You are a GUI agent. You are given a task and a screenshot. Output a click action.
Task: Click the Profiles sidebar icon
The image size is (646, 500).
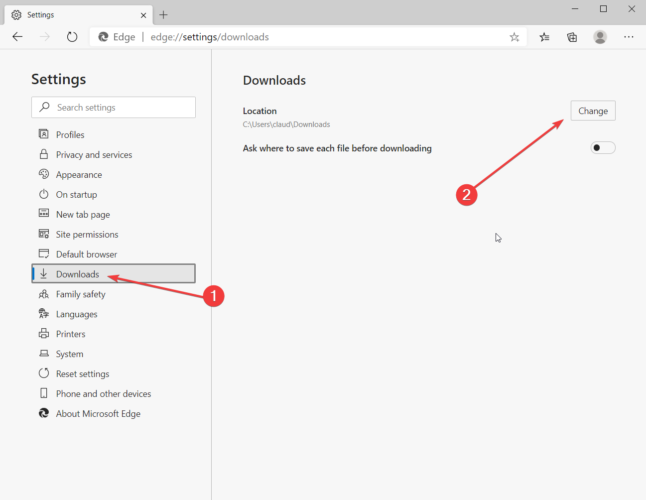tap(44, 134)
